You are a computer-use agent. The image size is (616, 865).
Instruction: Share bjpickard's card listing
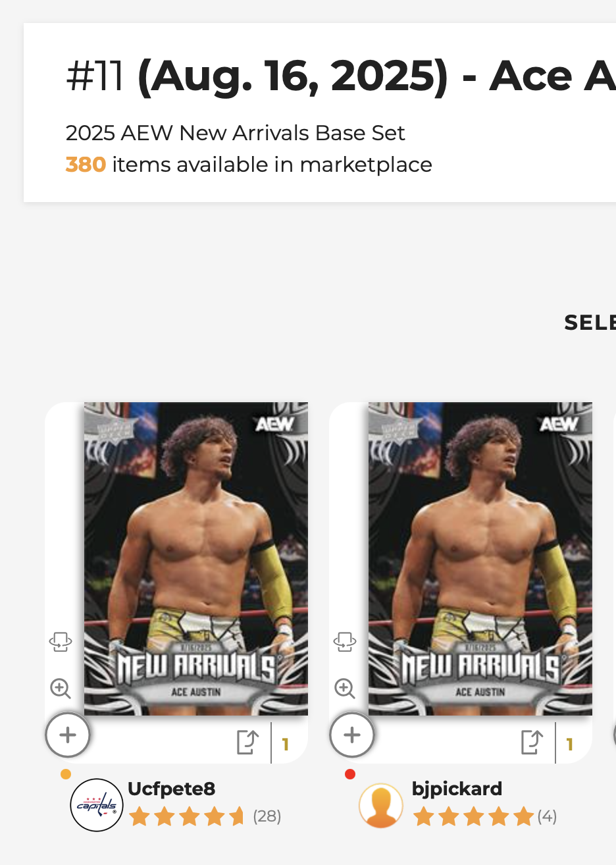(x=532, y=742)
